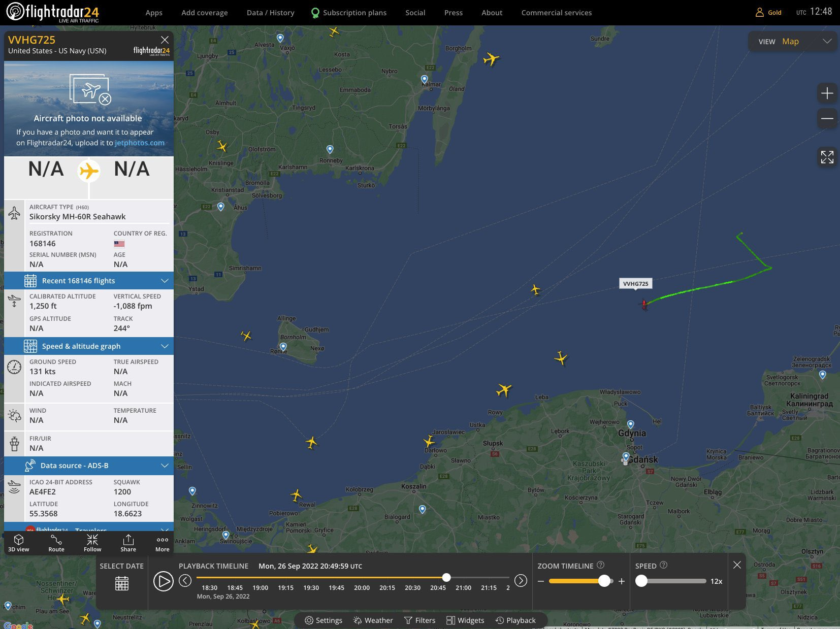Jump playback timeline to 19:00
The image size is (840, 629).
coord(261,587)
